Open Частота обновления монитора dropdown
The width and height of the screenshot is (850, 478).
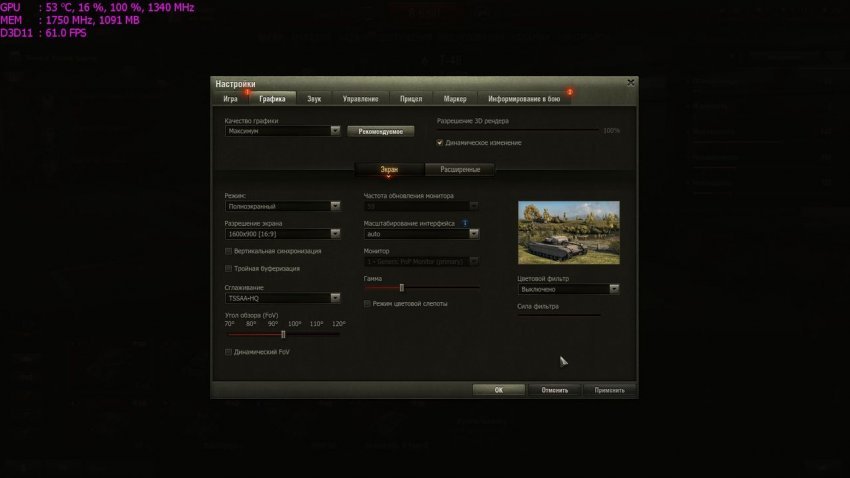(x=421, y=206)
